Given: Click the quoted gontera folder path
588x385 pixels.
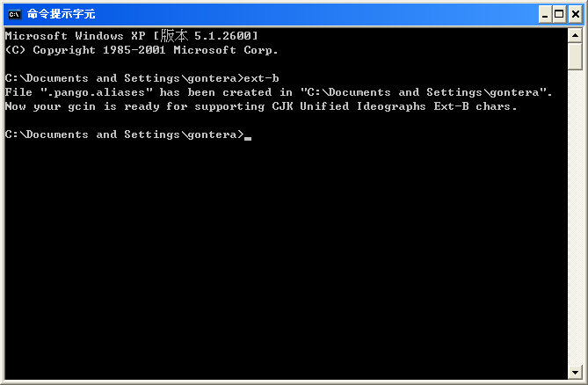Looking at the screenshot, I should tap(426, 92).
